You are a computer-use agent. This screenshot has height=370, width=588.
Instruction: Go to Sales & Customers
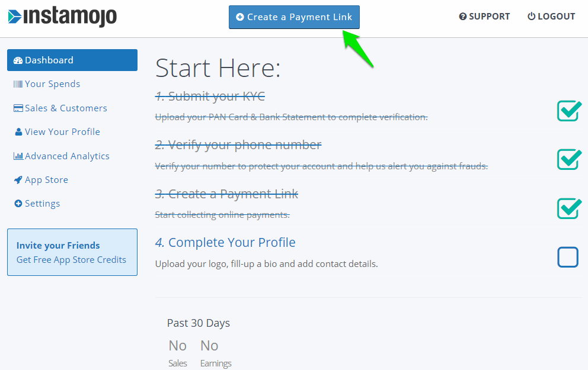[60, 108]
